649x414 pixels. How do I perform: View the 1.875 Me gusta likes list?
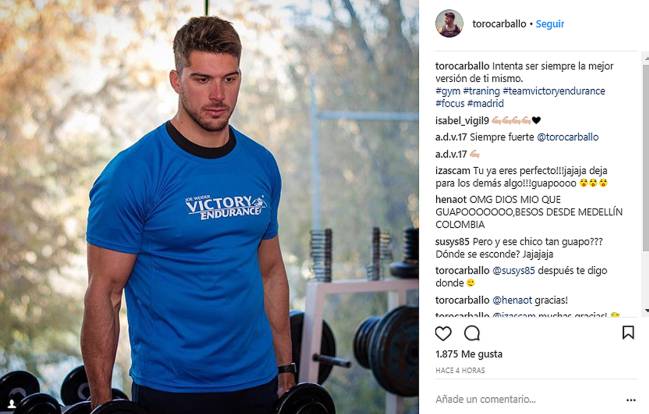point(469,354)
